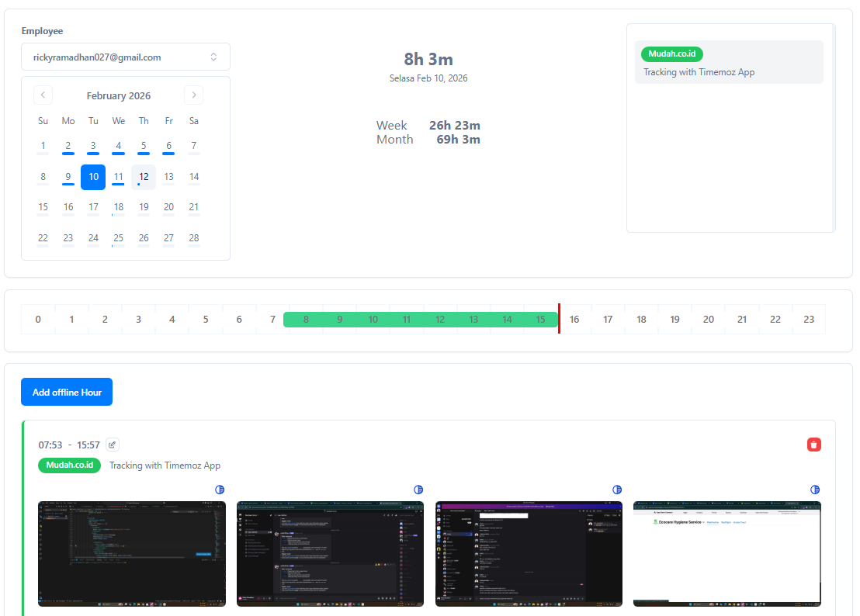Select February 11 in the calendar
The image size is (860, 616).
(119, 177)
